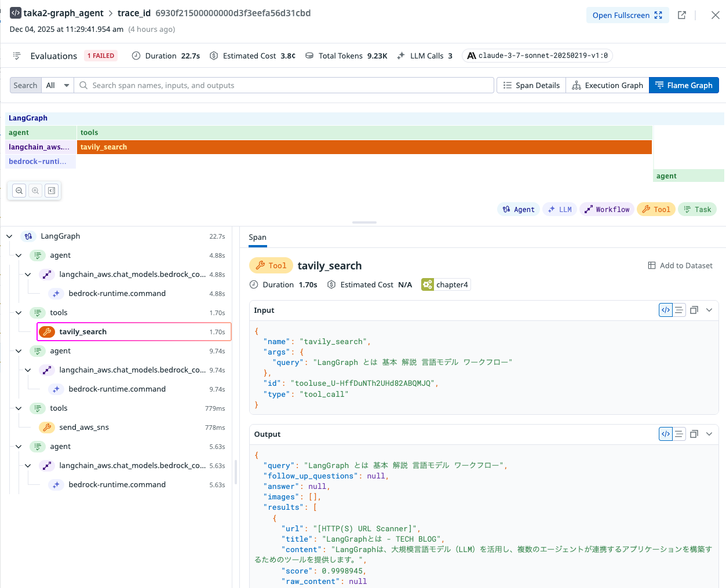Screen dimensions: 726x588
Task: Select the Flame Graph view
Action: tap(684, 85)
